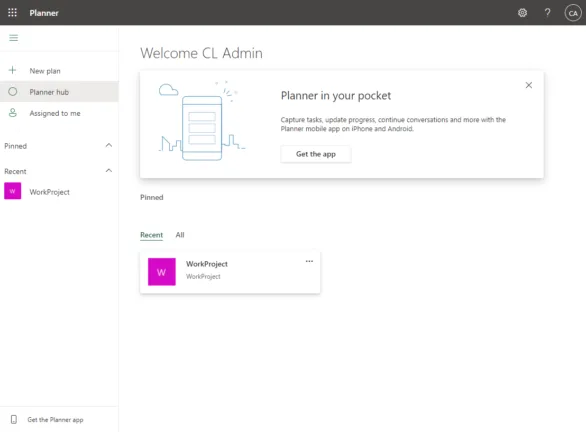The image size is (586, 432).
Task: Dismiss the Planner in your pocket banner
Action: [528, 85]
